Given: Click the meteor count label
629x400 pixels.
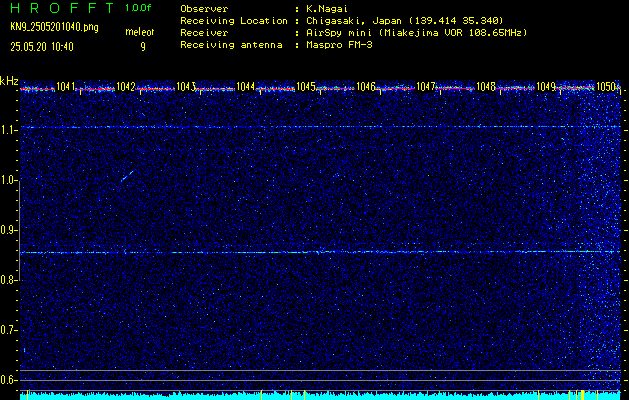Looking at the screenshot, I should 140,32.
